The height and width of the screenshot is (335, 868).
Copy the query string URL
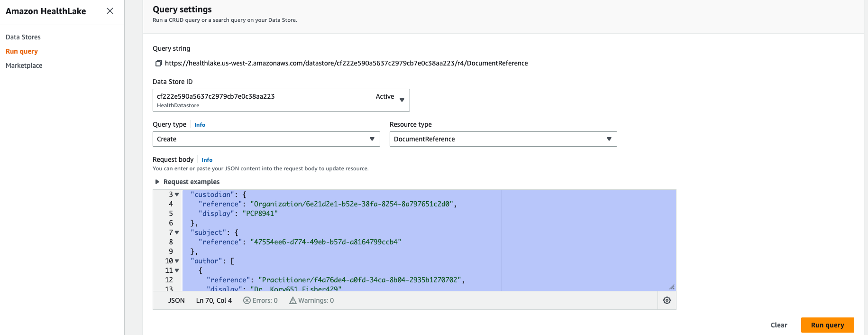159,63
